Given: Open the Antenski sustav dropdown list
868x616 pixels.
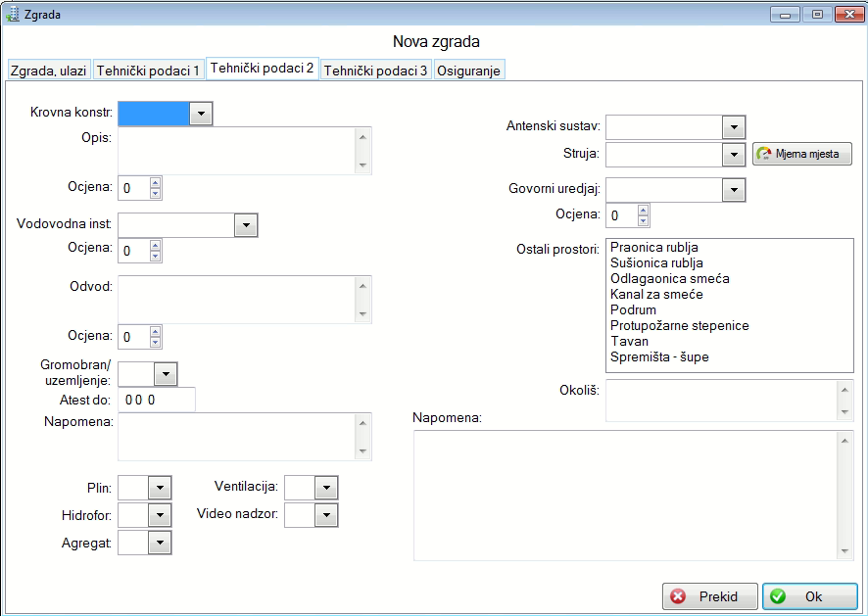Looking at the screenshot, I should click(x=733, y=127).
